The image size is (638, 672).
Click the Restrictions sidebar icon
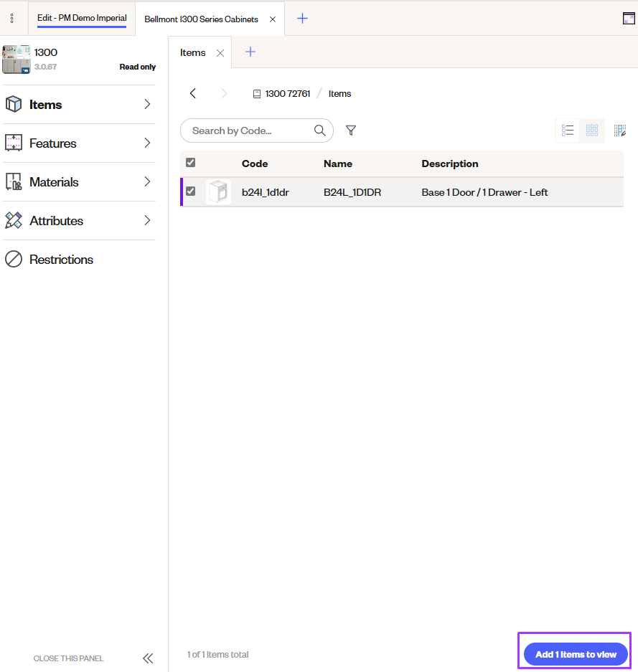point(14,259)
